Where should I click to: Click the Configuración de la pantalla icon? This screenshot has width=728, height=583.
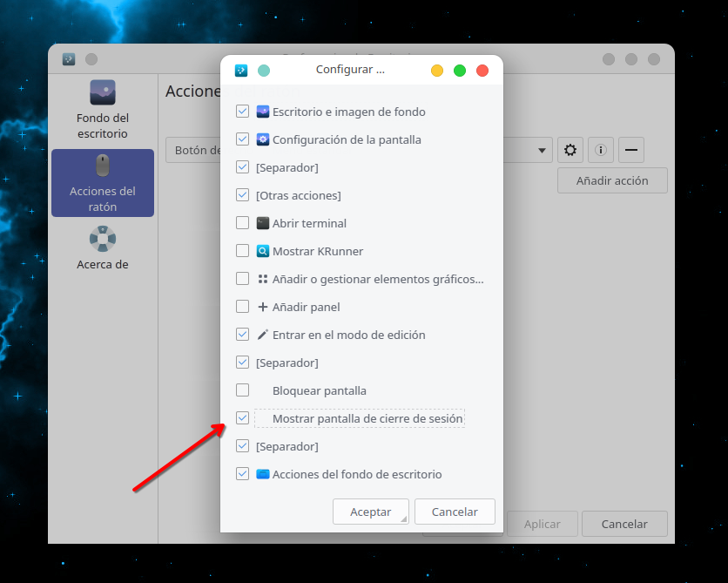pyautogui.click(x=263, y=139)
